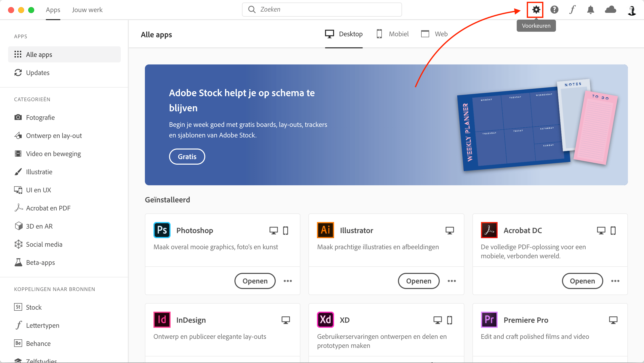The height and width of the screenshot is (363, 644).
Task: Click the XD app icon
Action: (x=326, y=320)
